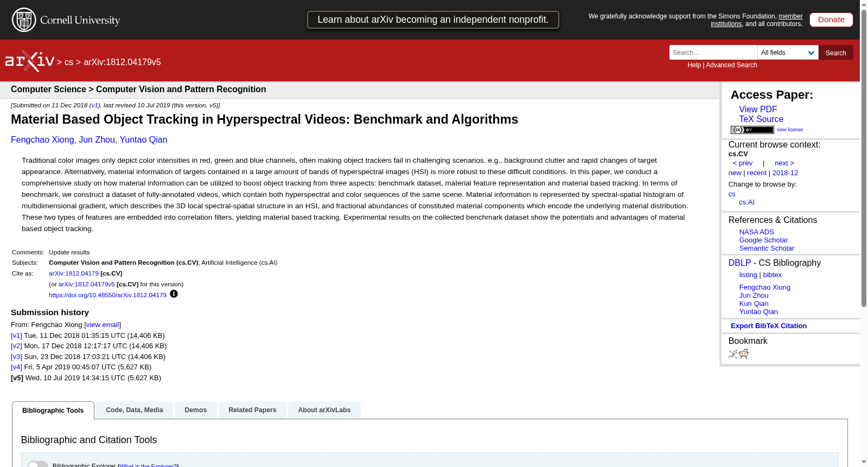
Task: Open the DBLP link
Action: point(739,263)
